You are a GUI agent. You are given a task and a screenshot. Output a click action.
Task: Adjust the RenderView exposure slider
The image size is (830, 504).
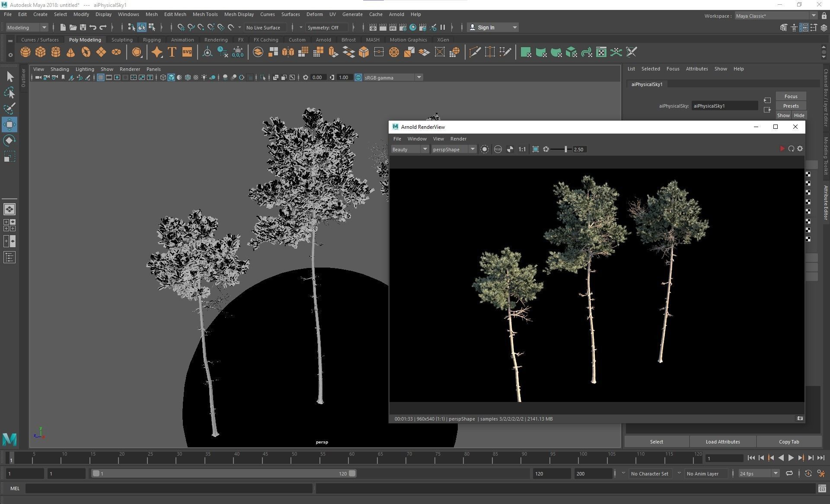(x=565, y=149)
